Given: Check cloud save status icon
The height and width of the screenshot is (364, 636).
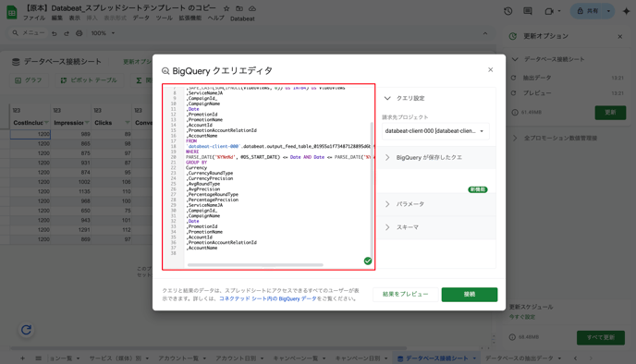Looking at the screenshot, I should pos(251,8).
